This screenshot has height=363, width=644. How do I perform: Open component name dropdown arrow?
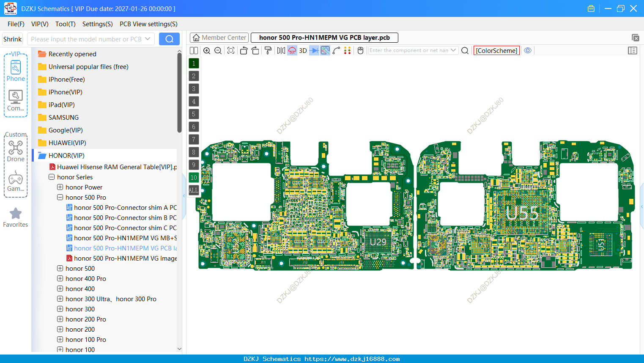(x=454, y=50)
